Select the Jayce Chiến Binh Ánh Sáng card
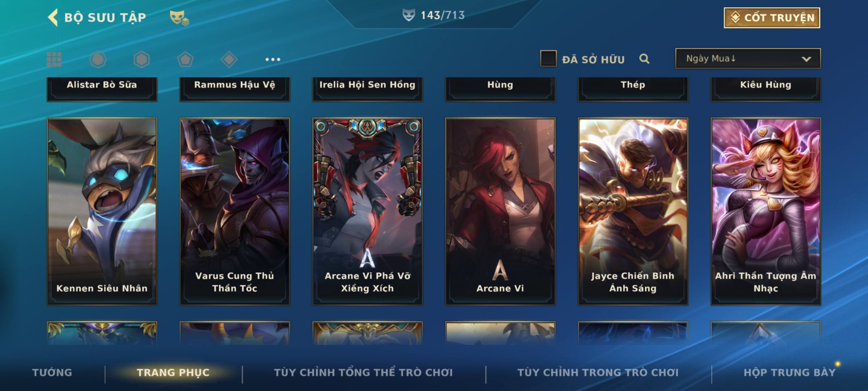The width and height of the screenshot is (868, 391). point(633,211)
